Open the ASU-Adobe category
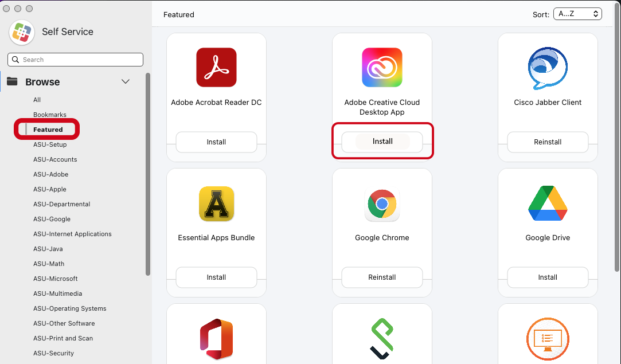 [x=50, y=174]
